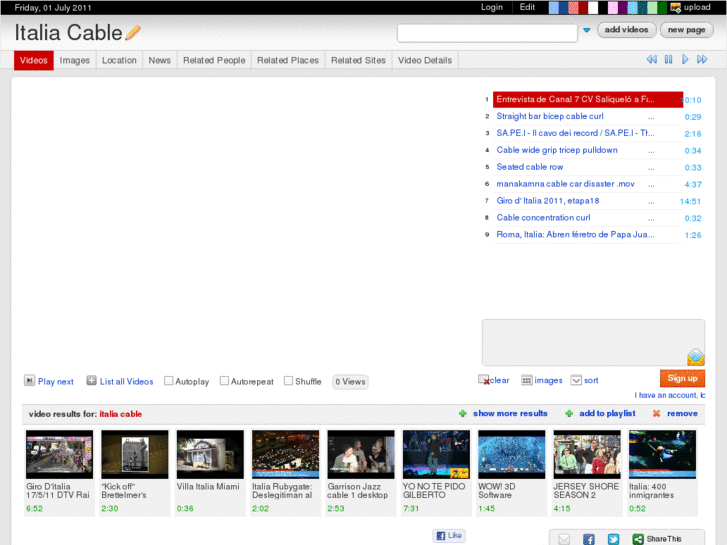Click the images grid icon
Viewport: 727px width, 545px height.
(526, 380)
